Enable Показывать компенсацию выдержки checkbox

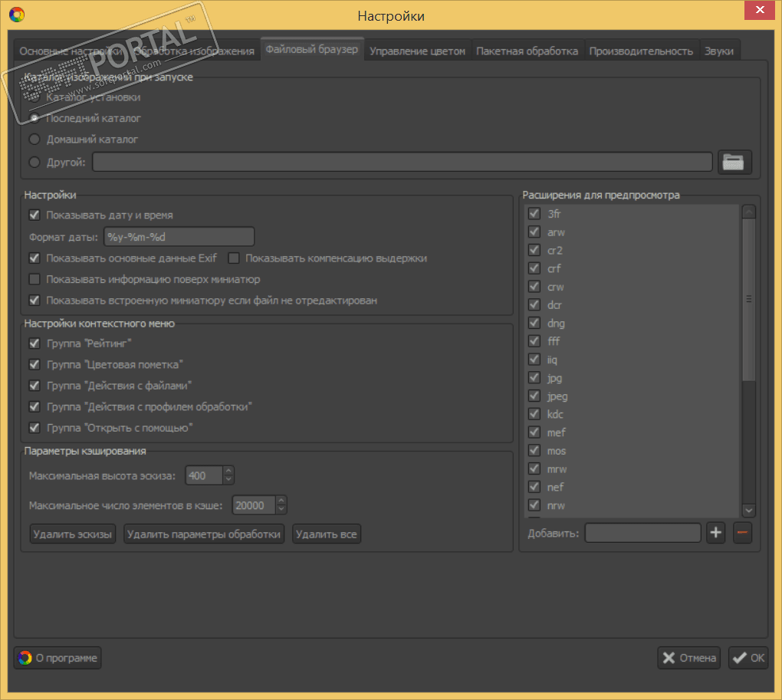pos(233,258)
